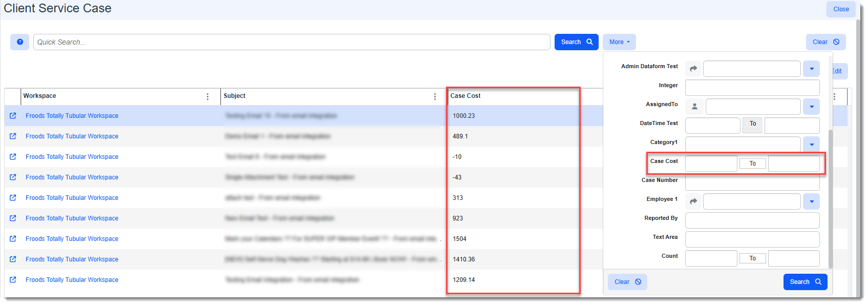Open the Subject column three-dot menu
Screen dimensions: 868x305
435,96
